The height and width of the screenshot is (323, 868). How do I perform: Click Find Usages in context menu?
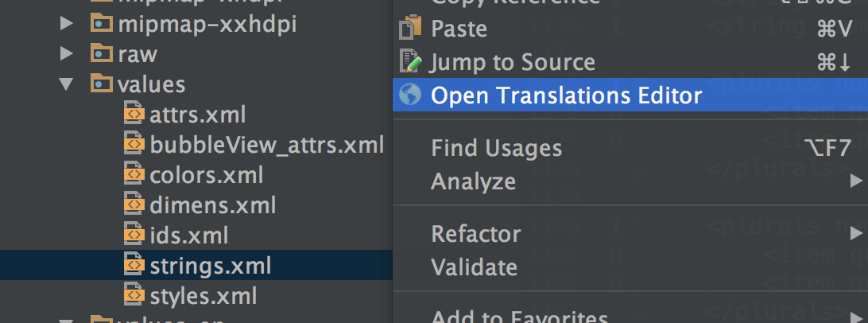(630, 148)
